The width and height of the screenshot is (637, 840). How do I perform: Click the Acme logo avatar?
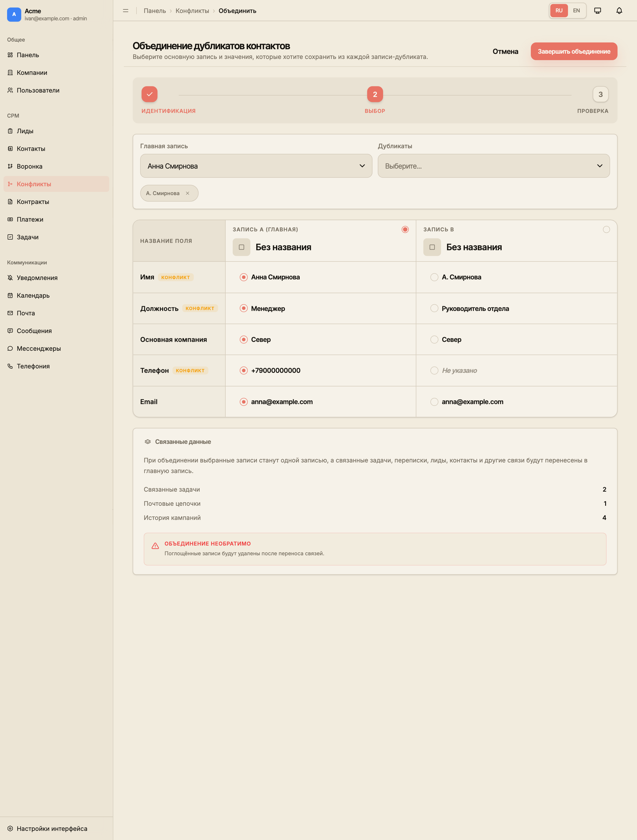point(14,14)
